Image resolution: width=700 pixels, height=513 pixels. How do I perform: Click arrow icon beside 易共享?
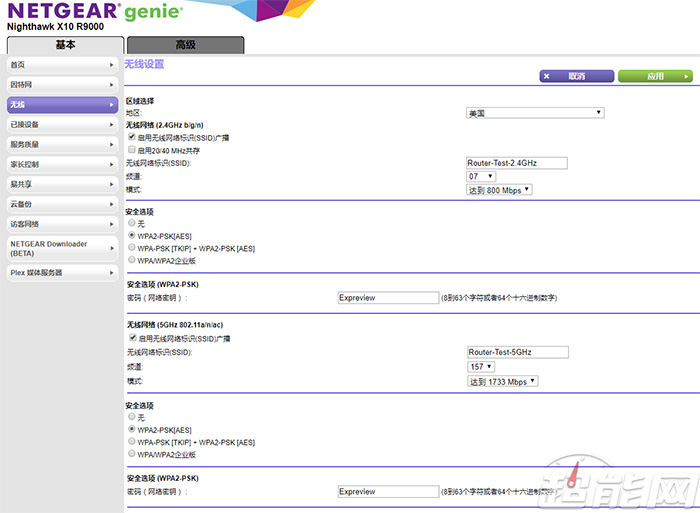point(112,184)
